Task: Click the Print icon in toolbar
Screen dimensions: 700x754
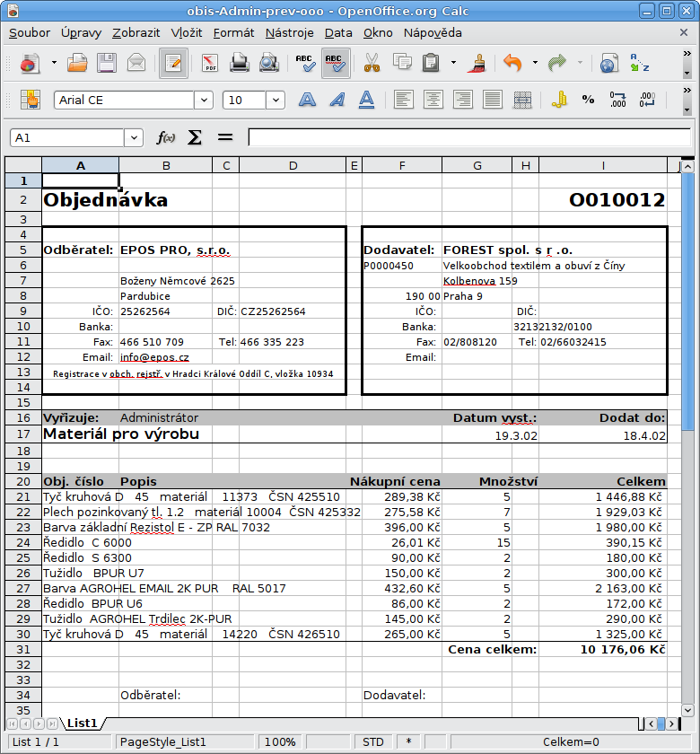Action: click(x=240, y=64)
